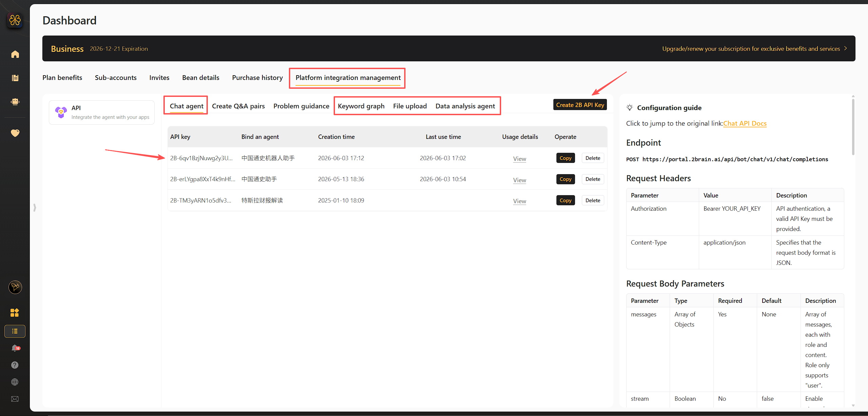Copy the 2B-6qv1BzjNuwg2y3U API key

pyautogui.click(x=566, y=158)
